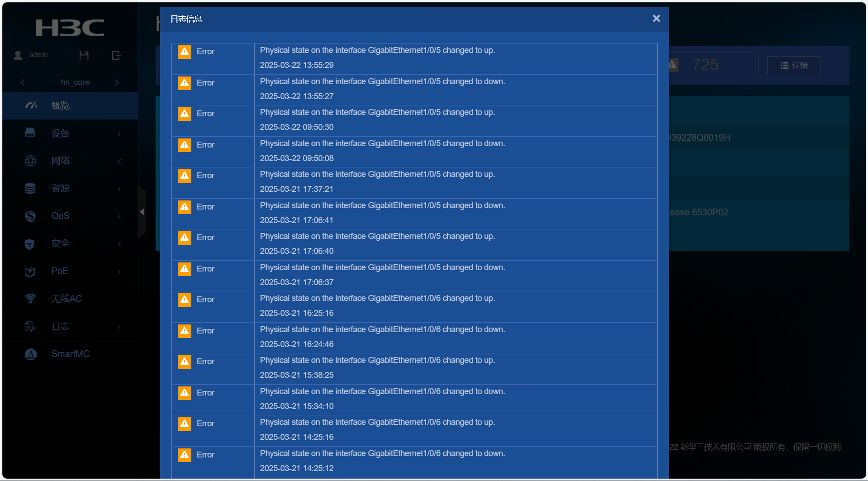Screen dimensions: 868x481
Task: Click the admin username label
Action: [x=38, y=55]
